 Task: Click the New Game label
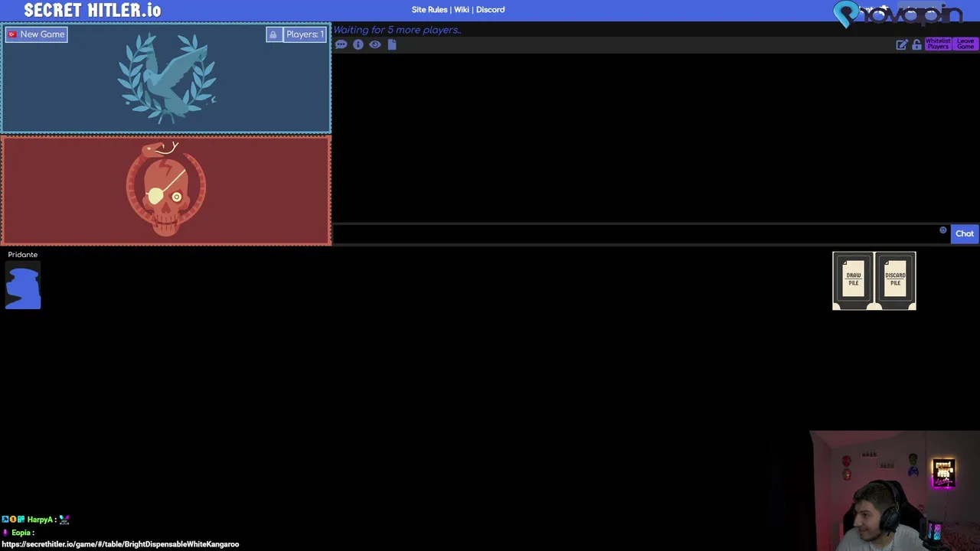pos(37,34)
